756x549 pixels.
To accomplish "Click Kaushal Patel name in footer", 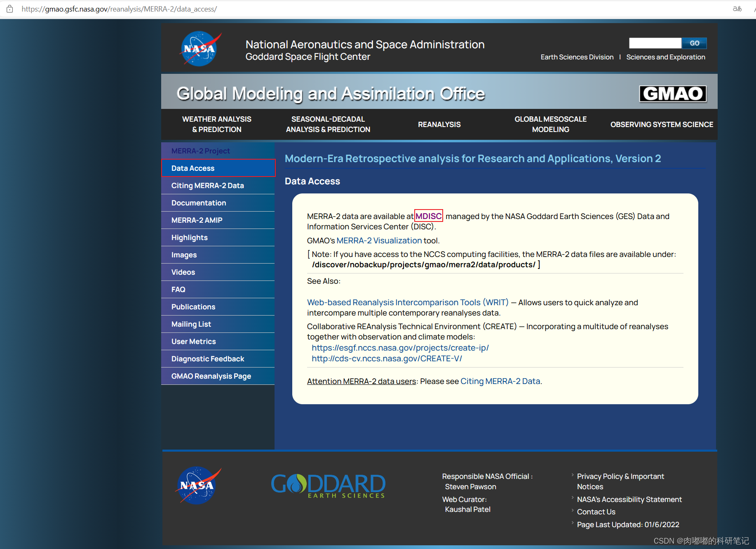I will point(467,509).
